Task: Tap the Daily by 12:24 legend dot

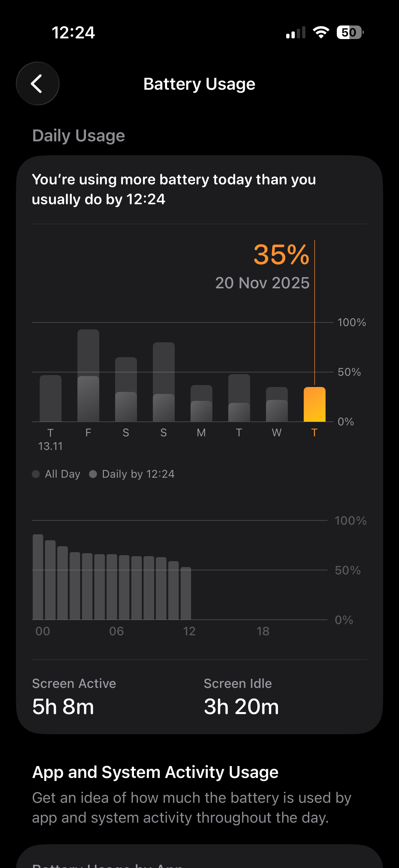Action: (x=93, y=474)
